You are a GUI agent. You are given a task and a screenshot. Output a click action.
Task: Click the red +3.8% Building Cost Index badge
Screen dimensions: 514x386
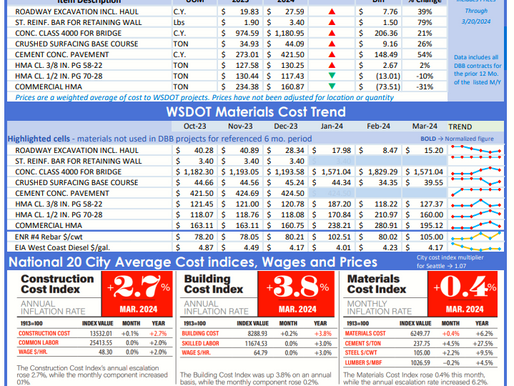click(296, 294)
